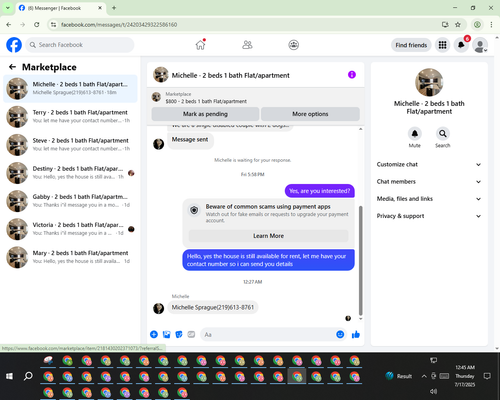Click chat header Michelle listing title
Image resolution: width=500 pixels, height=400 pixels.
coord(231,75)
